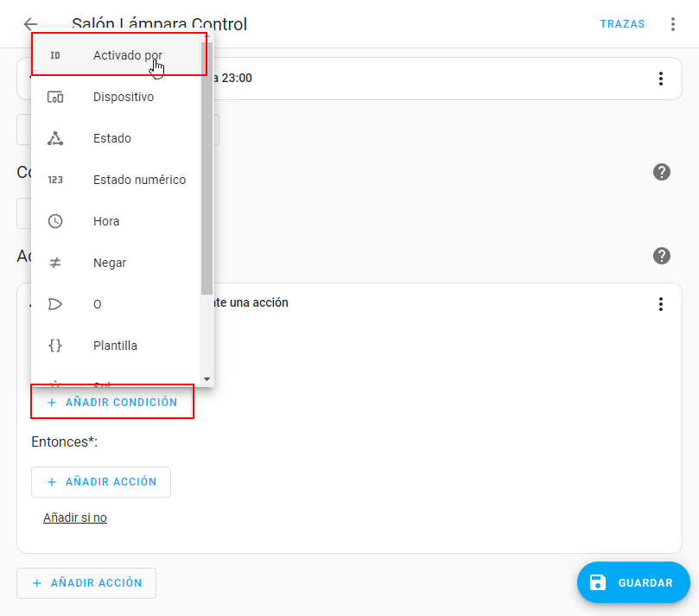Choose 'Estado numérico' from the list
The height and width of the screenshot is (616, 699).
click(x=139, y=180)
